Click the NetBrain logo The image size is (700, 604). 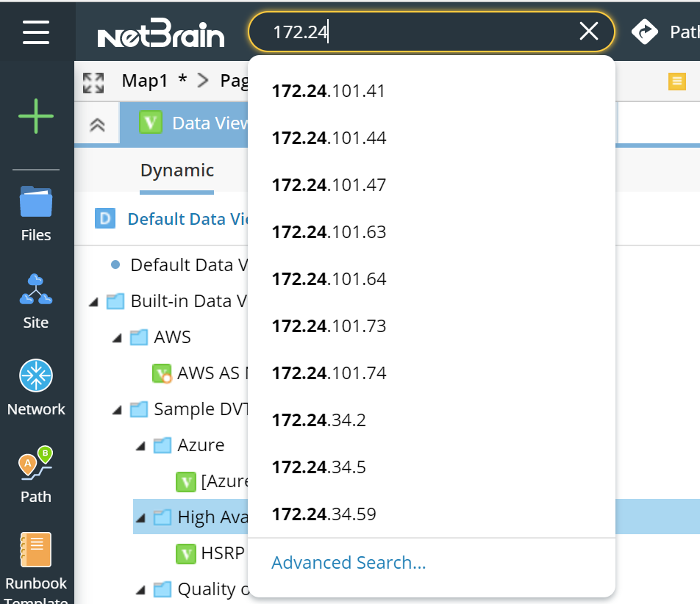point(161,33)
